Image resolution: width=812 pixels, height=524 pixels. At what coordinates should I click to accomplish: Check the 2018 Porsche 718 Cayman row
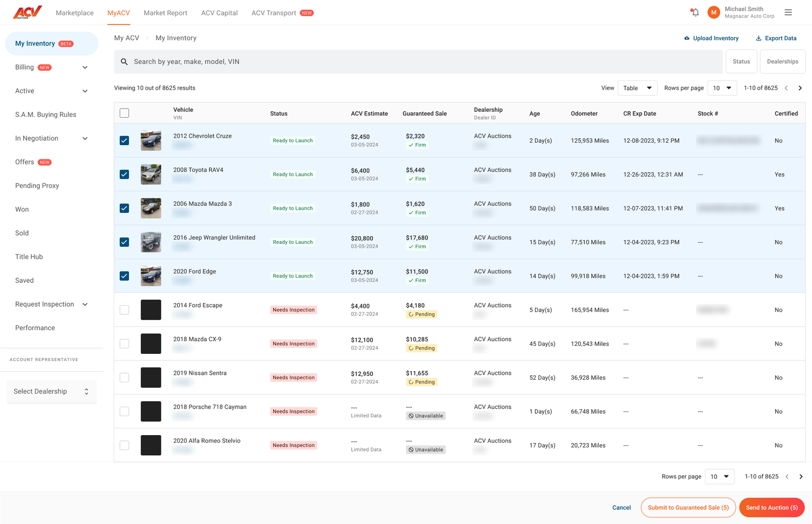click(x=124, y=411)
